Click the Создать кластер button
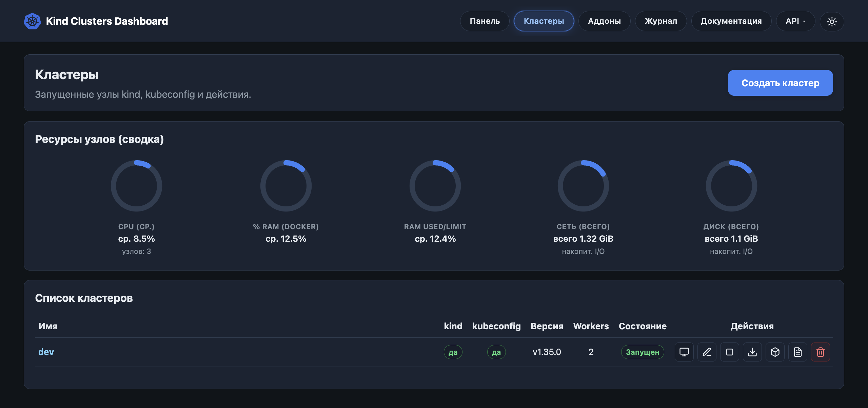Viewport: 868px width, 408px height. (x=780, y=83)
